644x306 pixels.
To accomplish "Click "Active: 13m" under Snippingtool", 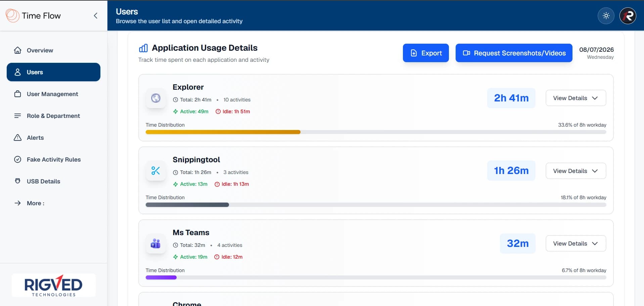I will (190, 184).
